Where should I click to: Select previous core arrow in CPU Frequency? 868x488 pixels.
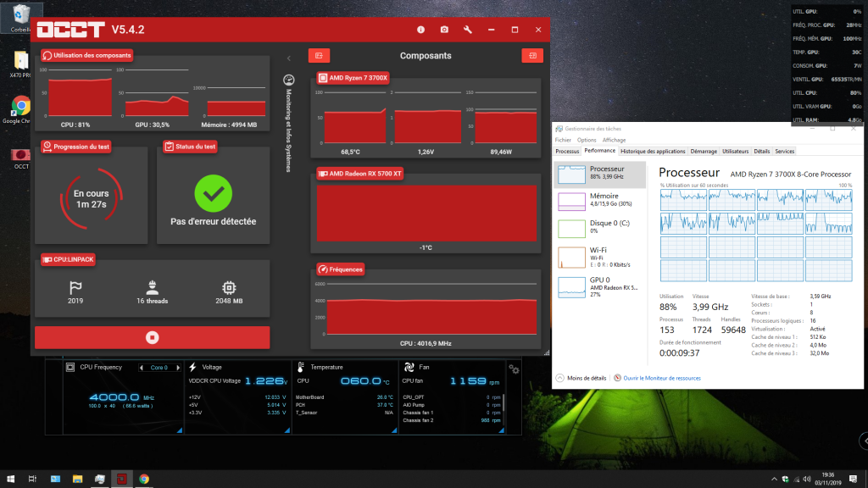(142, 368)
